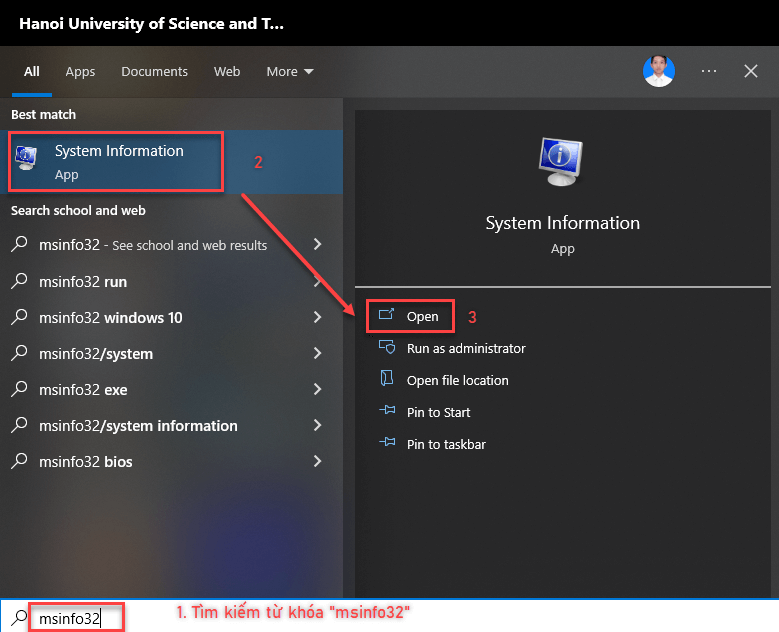Click magnifier icon beside msinfo32/system information

point(19,425)
